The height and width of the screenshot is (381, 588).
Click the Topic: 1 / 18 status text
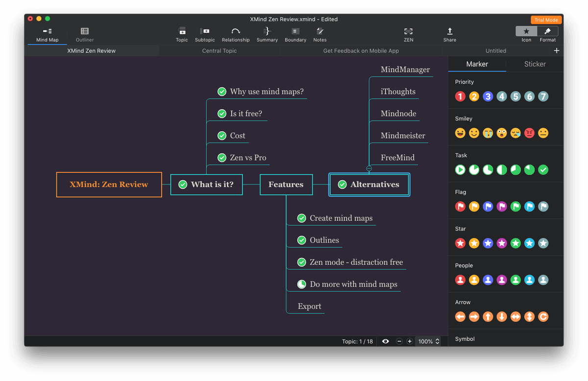[x=357, y=341]
